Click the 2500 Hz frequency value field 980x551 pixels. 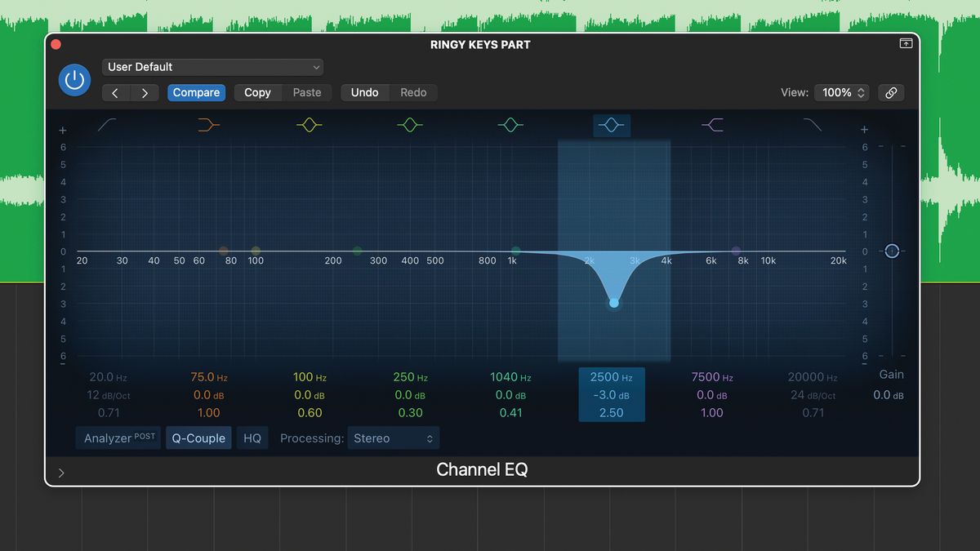click(612, 376)
